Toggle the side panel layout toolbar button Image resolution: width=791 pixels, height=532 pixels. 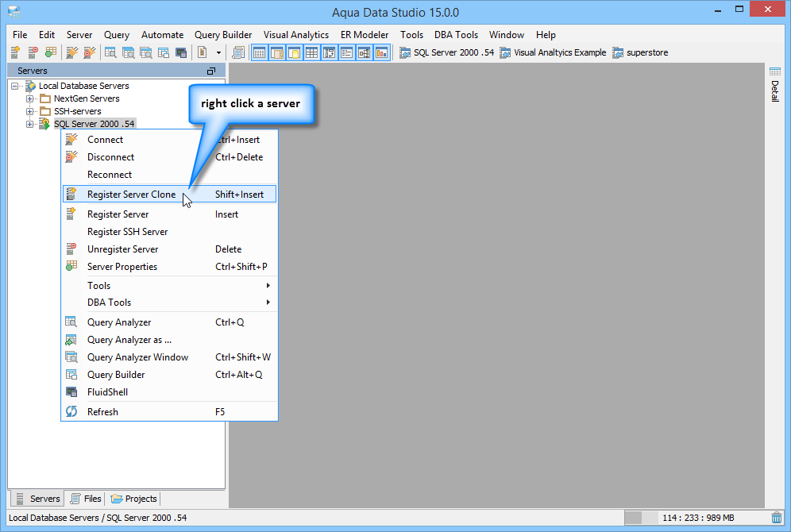tap(277, 52)
